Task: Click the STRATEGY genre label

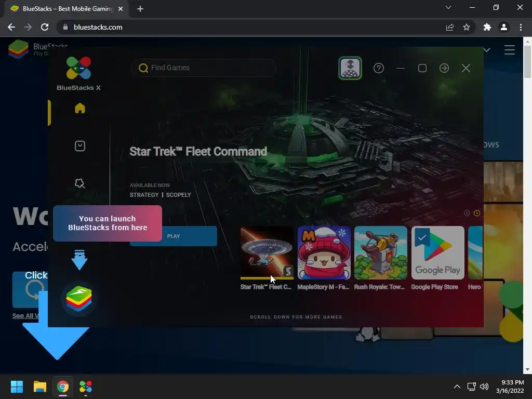Action: coord(144,195)
